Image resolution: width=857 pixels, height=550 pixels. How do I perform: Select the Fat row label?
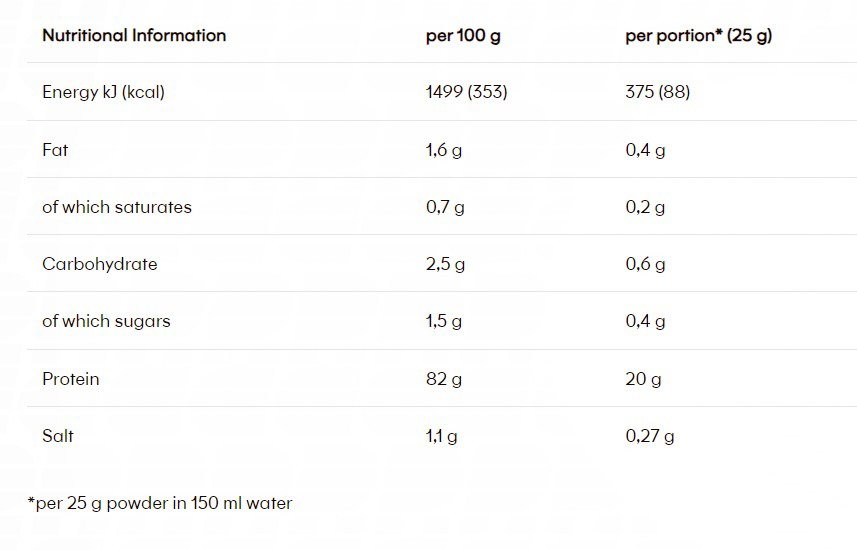tap(55, 150)
